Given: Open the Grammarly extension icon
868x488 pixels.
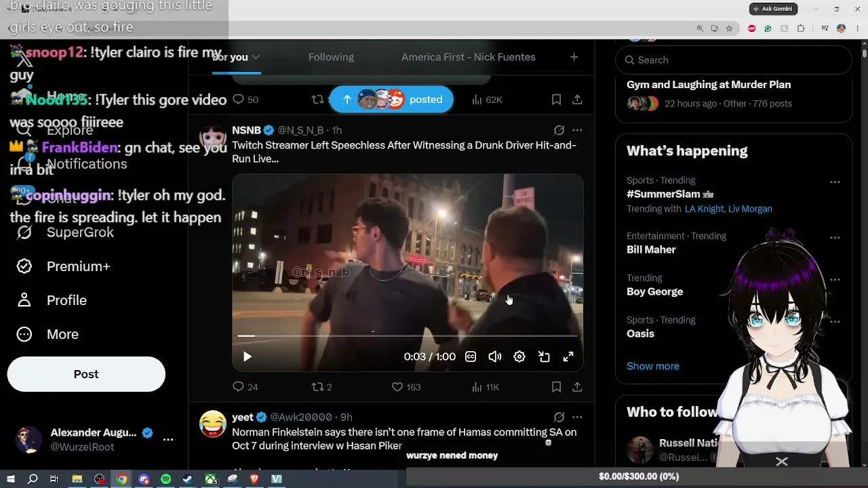Looking at the screenshot, I should 768,28.
